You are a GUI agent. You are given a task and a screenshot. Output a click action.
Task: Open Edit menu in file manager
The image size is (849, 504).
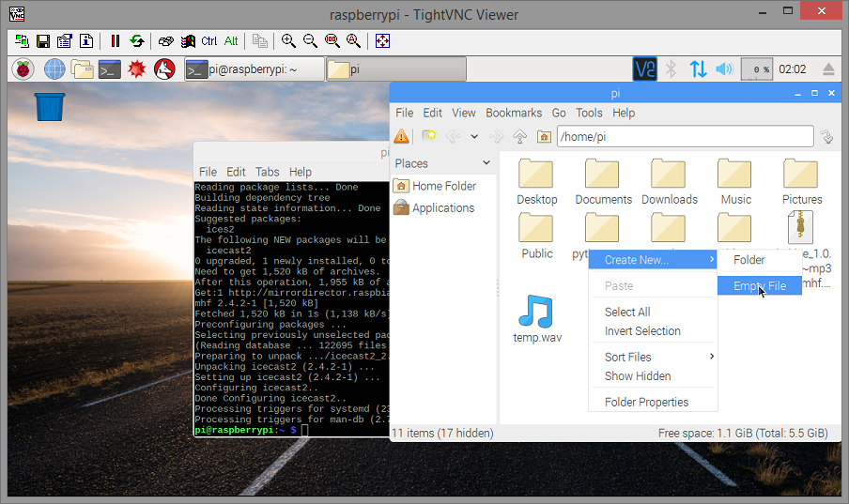[433, 113]
